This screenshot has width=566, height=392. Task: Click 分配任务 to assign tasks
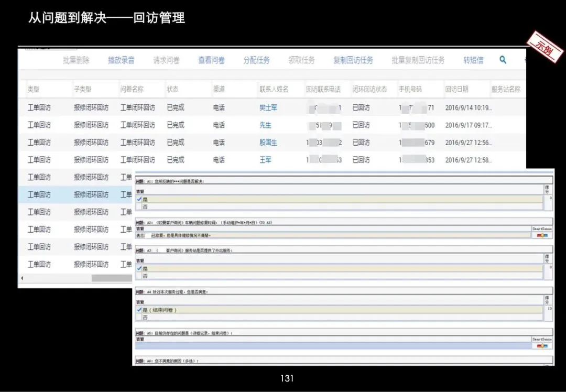tap(256, 60)
